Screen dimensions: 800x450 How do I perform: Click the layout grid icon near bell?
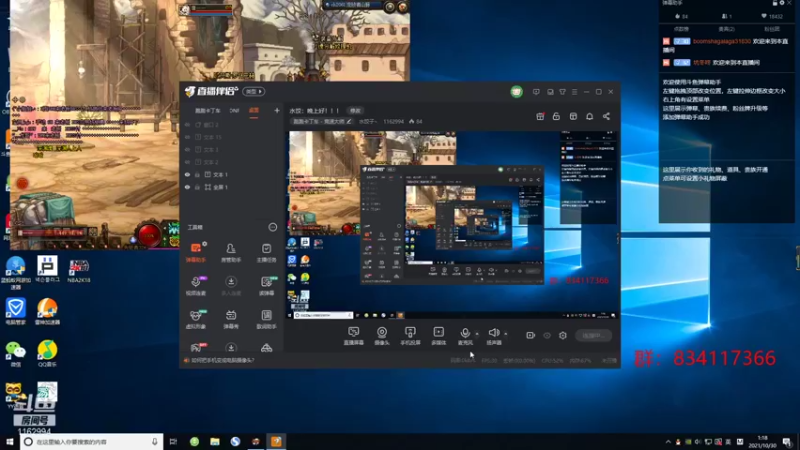click(x=573, y=116)
